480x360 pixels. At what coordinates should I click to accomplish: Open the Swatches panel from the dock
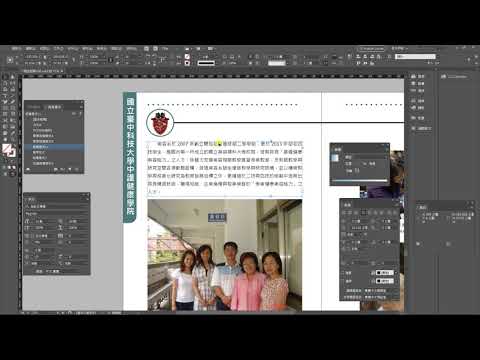(417, 118)
